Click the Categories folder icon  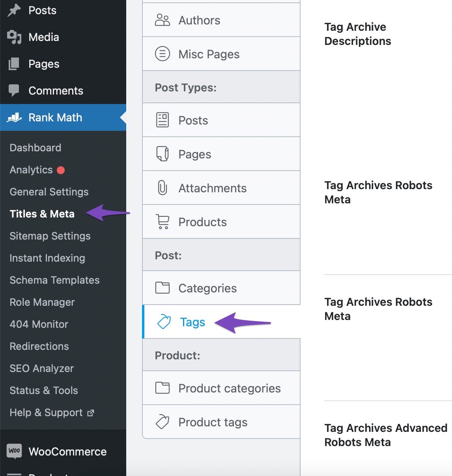tap(162, 288)
